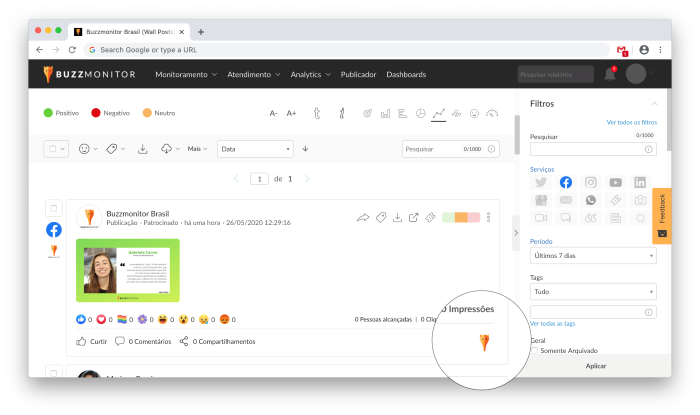The width and height of the screenshot is (700, 415).
Task: Open the Período dropdown
Action: pos(593,255)
